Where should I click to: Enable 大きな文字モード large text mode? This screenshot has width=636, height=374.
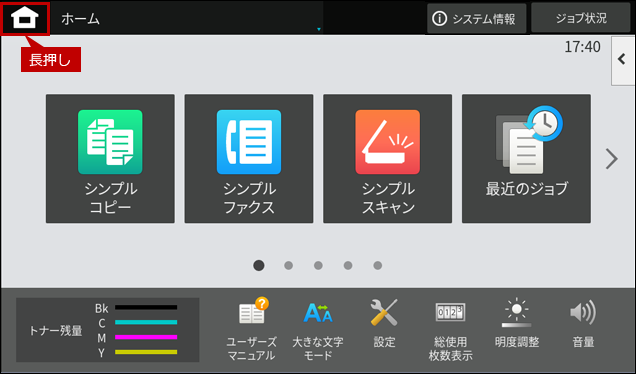pos(318,329)
